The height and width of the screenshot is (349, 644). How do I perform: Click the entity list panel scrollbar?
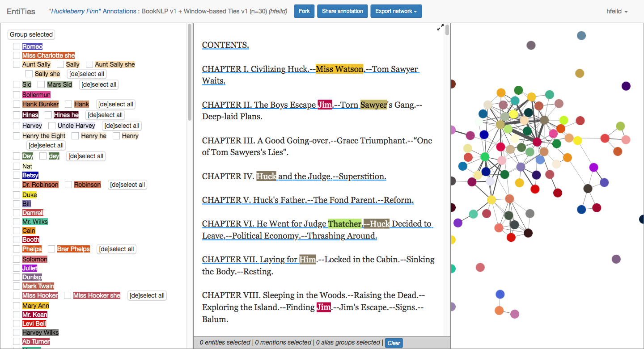coord(190,71)
